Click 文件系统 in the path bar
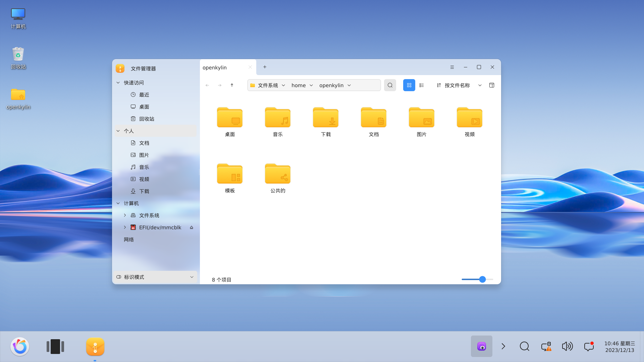 pyautogui.click(x=268, y=85)
